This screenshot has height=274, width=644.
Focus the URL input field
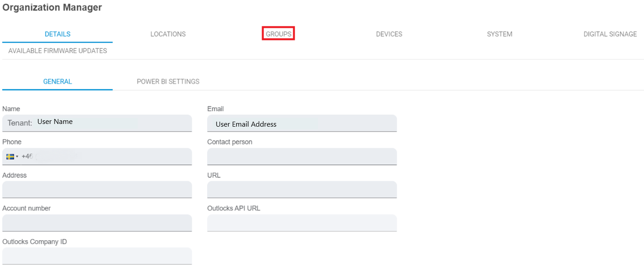click(x=302, y=189)
